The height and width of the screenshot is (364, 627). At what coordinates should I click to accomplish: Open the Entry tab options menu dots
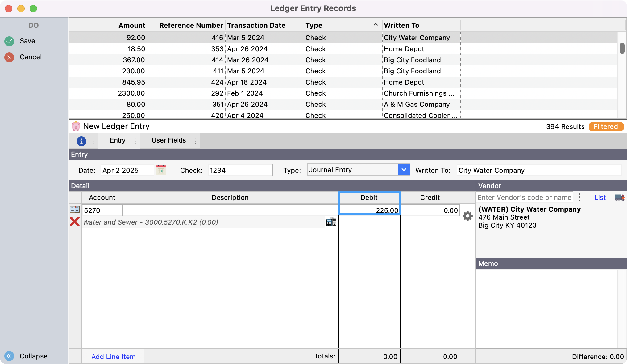pos(135,141)
